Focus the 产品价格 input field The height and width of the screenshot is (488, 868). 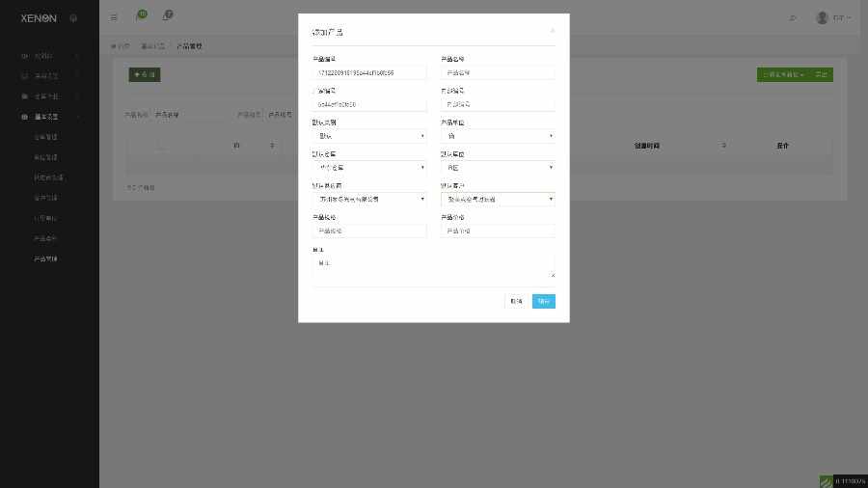click(x=498, y=230)
